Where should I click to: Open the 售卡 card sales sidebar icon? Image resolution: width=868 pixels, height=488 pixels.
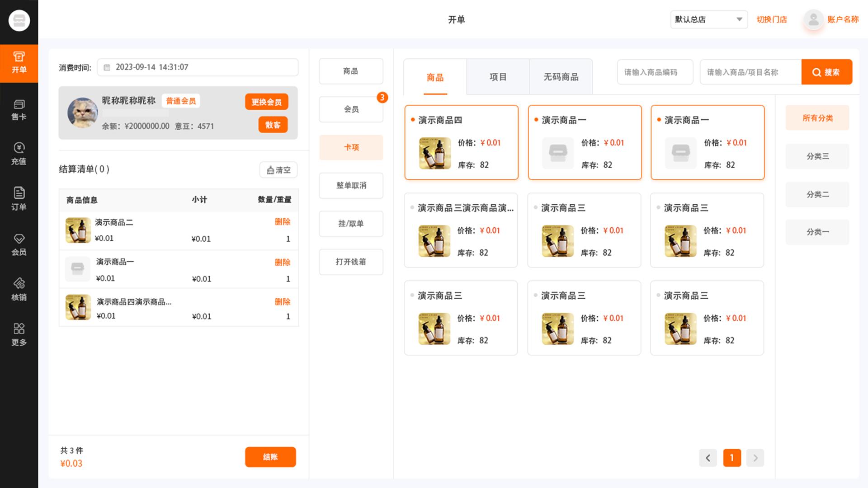tap(19, 110)
